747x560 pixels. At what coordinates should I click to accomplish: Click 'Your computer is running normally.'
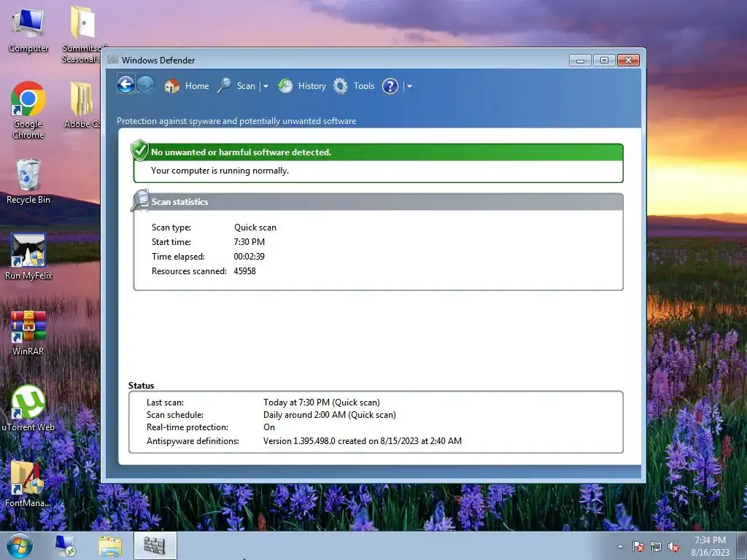point(220,171)
